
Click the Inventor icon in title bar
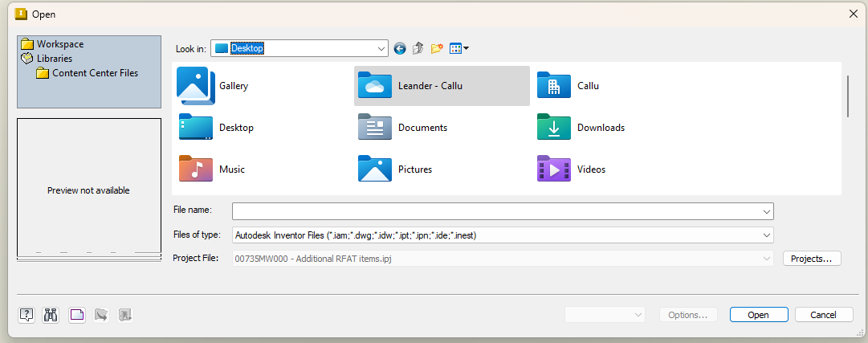[21, 14]
